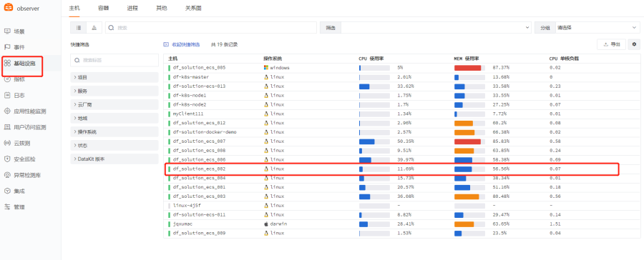
Task: Sort by CPU 单核负载 column header
Action: [x=564, y=59]
